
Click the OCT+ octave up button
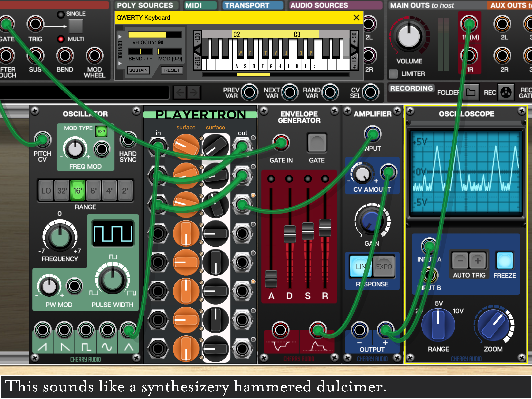click(x=354, y=38)
